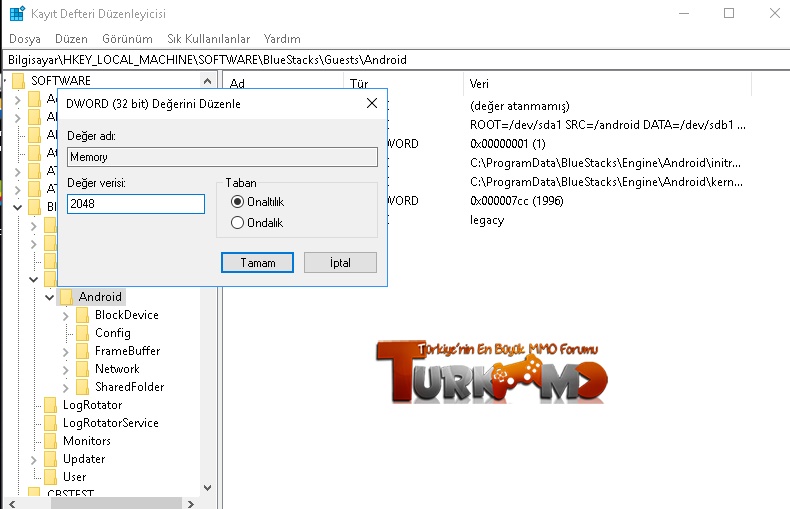Image resolution: width=790 pixels, height=509 pixels.
Task: Click the LogRotator folder icon
Action: click(51, 405)
